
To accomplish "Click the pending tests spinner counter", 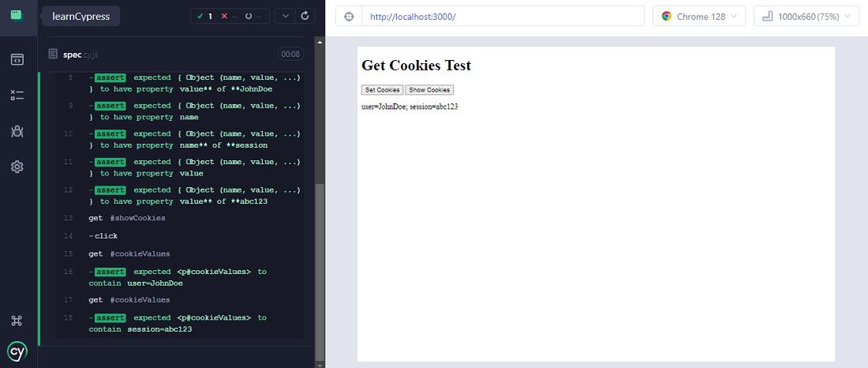I will [255, 16].
